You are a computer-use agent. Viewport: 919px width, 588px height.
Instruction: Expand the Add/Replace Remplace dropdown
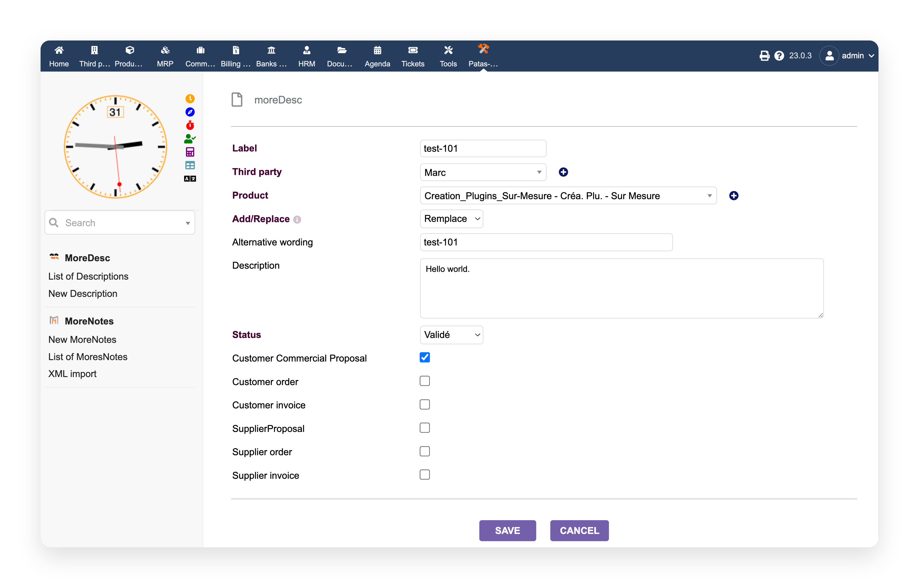(x=451, y=219)
